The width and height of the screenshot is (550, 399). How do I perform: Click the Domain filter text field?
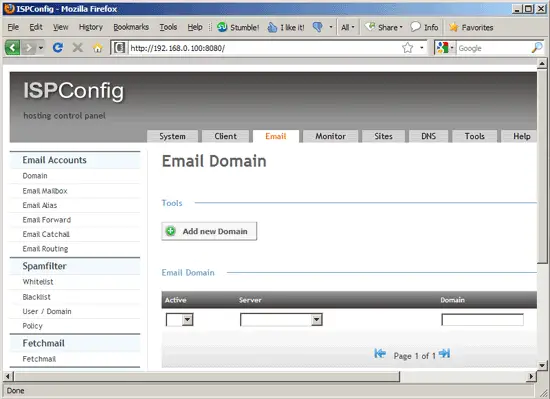click(482, 319)
